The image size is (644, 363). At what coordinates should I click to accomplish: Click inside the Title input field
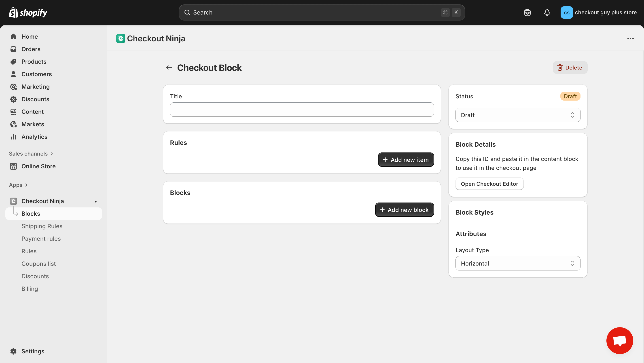coord(301,110)
